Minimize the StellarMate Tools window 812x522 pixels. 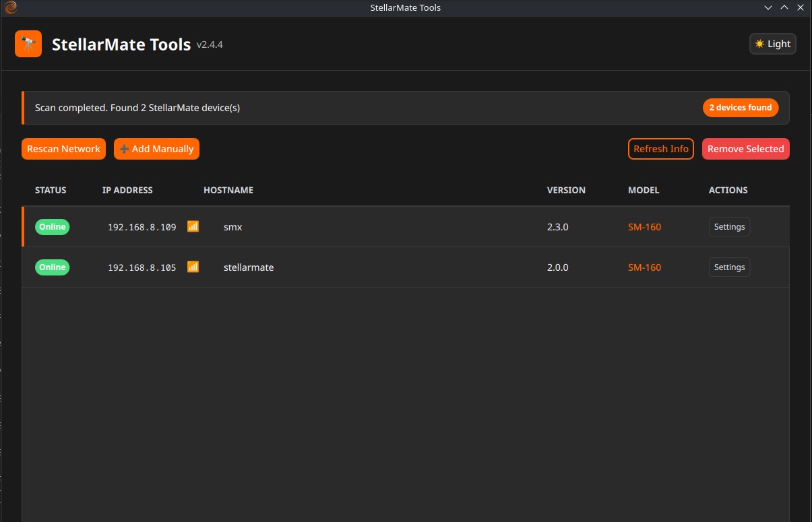click(x=768, y=7)
